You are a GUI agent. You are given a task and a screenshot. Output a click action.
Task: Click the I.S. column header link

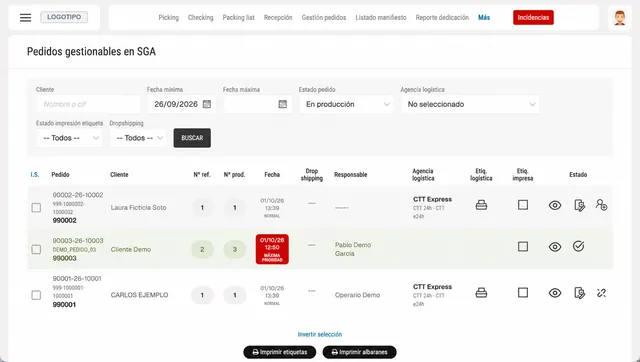coord(35,175)
